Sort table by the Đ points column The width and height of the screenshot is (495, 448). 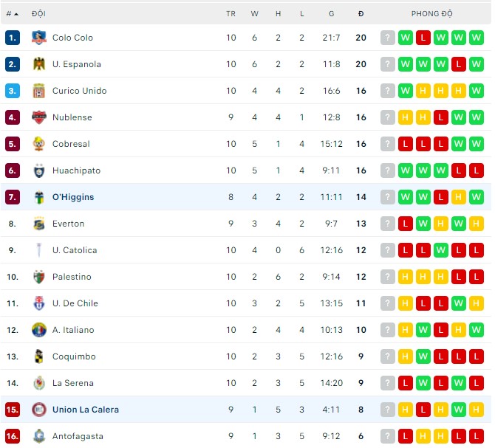tap(361, 14)
